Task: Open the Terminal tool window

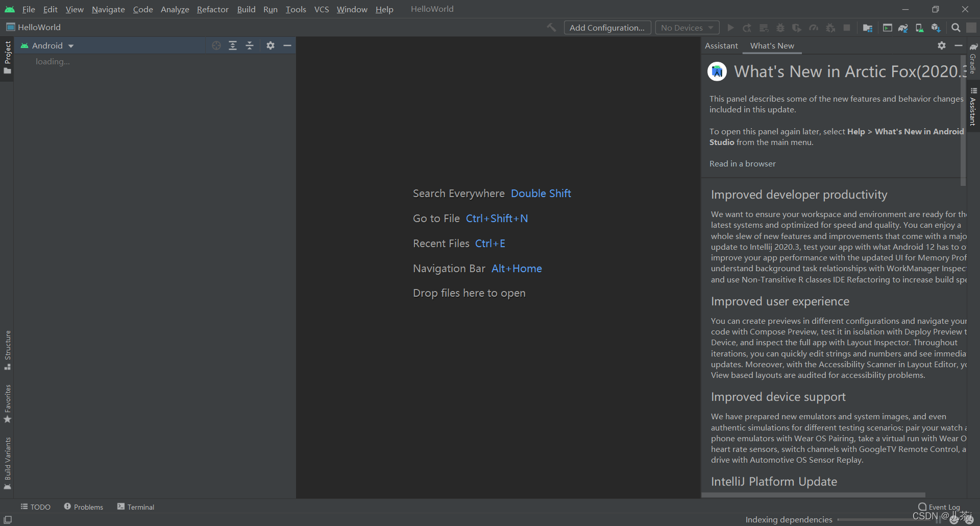Action: point(136,507)
